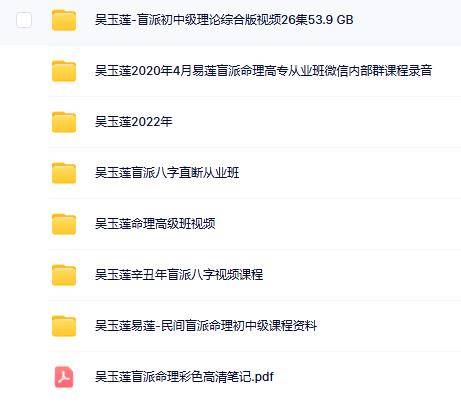Tick the checkbox beside the first folder
Screen dimensions: 461x402
[24, 20]
